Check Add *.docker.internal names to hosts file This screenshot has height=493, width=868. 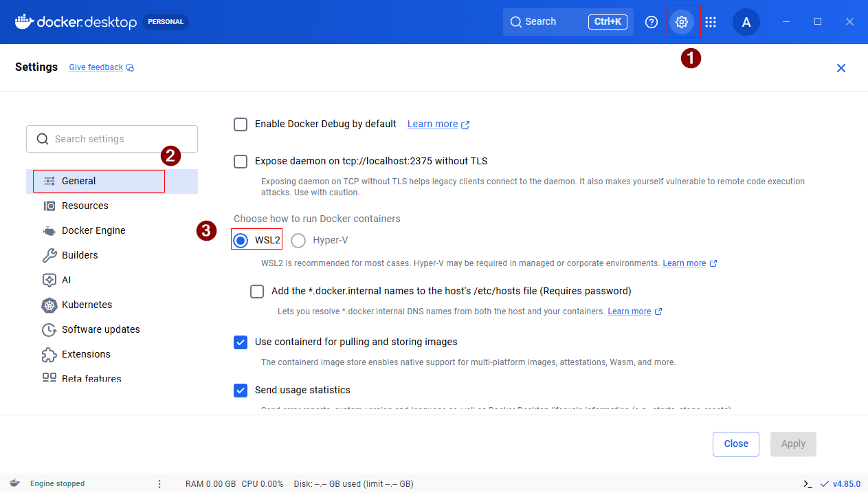pos(257,292)
